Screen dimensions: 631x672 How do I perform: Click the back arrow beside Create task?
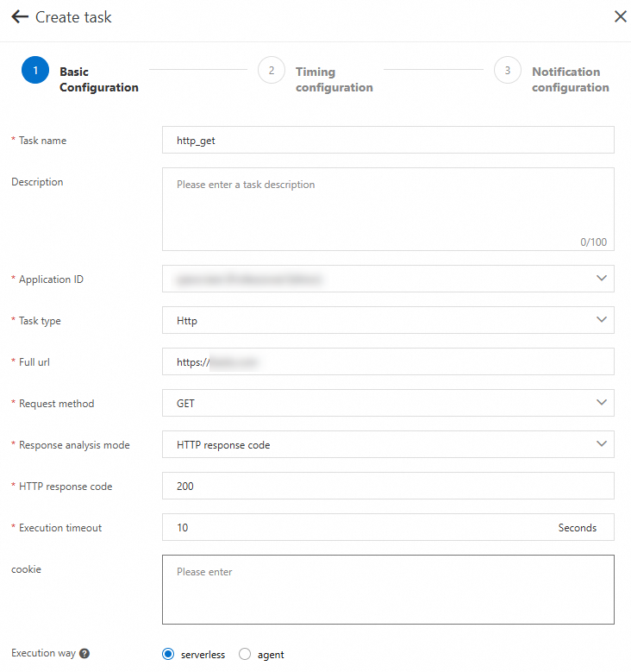[20, 17]
